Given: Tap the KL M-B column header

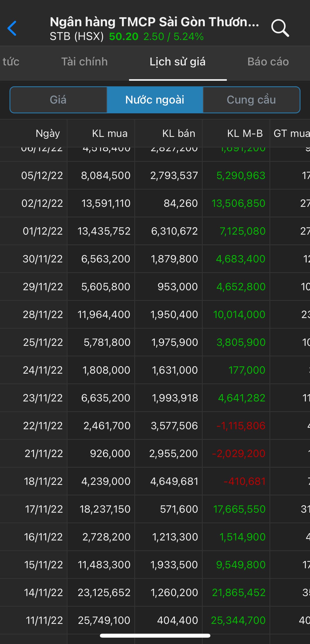Looking at the screenshot, I should tap(245, 133).
